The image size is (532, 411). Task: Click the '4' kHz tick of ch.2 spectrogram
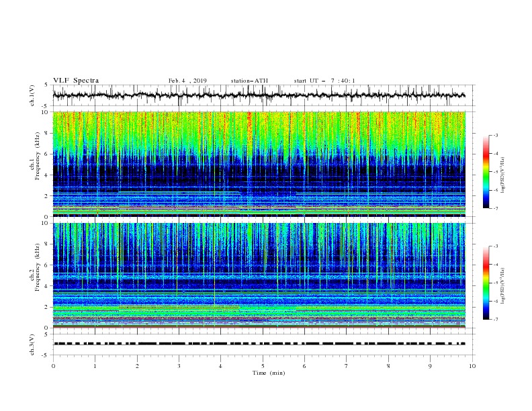pyautogui.click(x=46, y=286)
